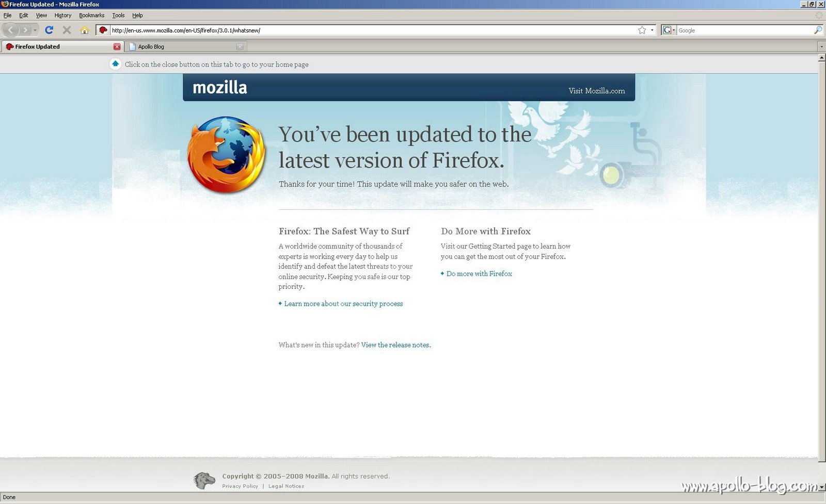This screenshot has width=826, height=504.
Task: Open Learn more about our security process
Action: [343, 304]
